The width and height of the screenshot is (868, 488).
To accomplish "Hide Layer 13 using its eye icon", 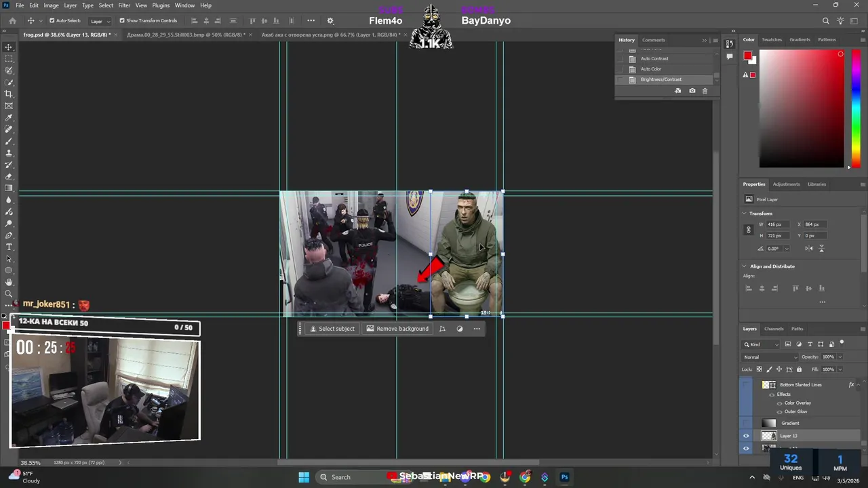I will point(747,436).
